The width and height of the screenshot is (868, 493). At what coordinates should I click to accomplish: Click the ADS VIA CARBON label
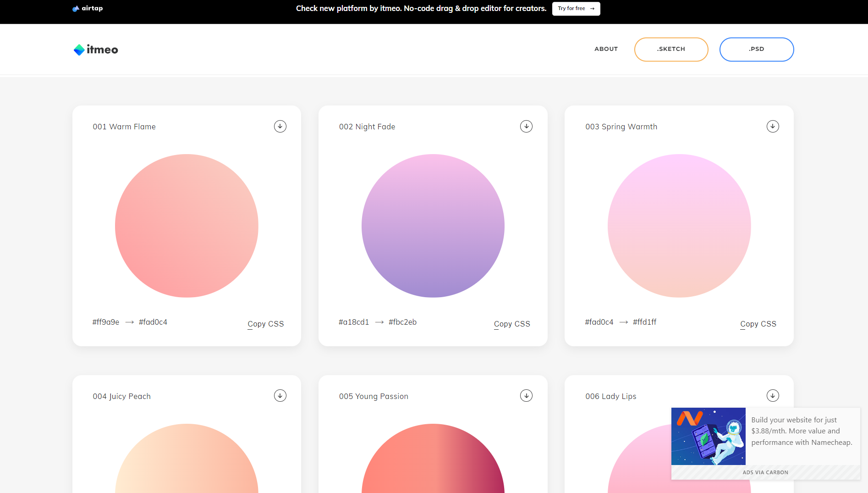point(765,472)
